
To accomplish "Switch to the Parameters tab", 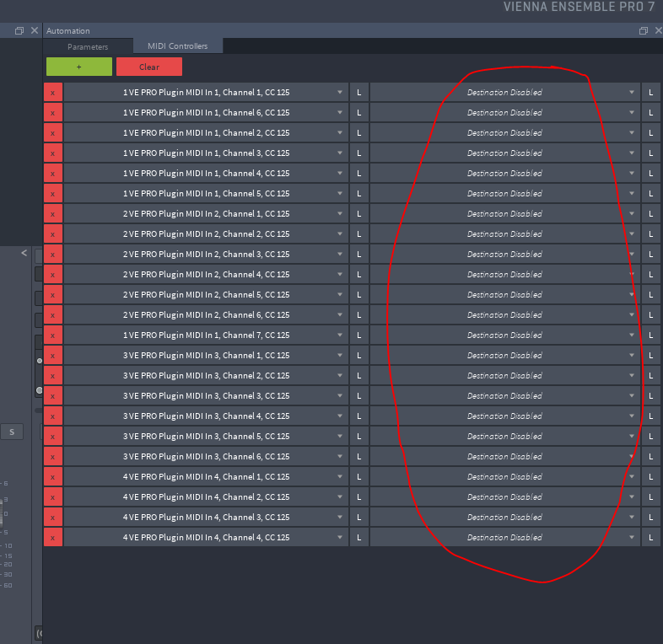I will tap(88, 46).
